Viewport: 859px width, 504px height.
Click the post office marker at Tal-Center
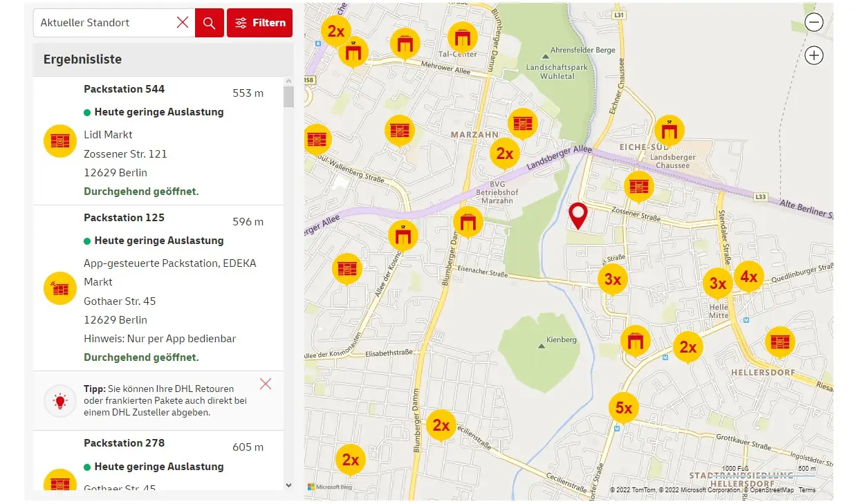click(x=463, y=36)
